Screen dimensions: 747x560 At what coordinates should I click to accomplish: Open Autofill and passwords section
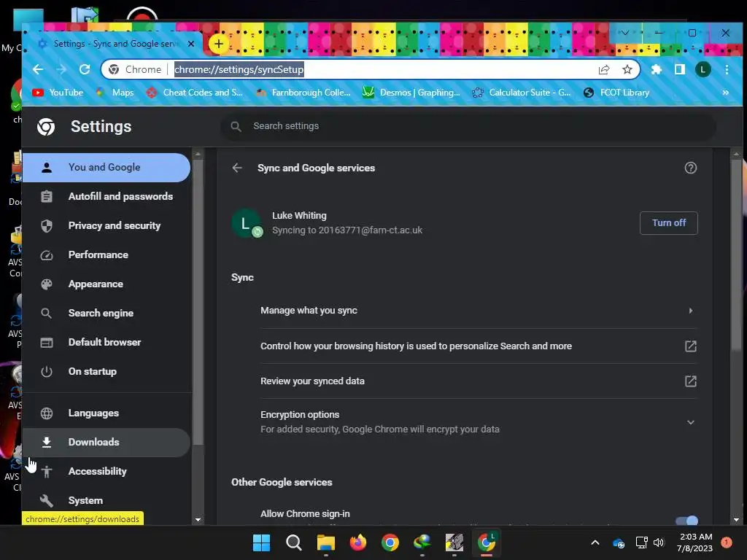pyautogui.click(x=106, y=197)
